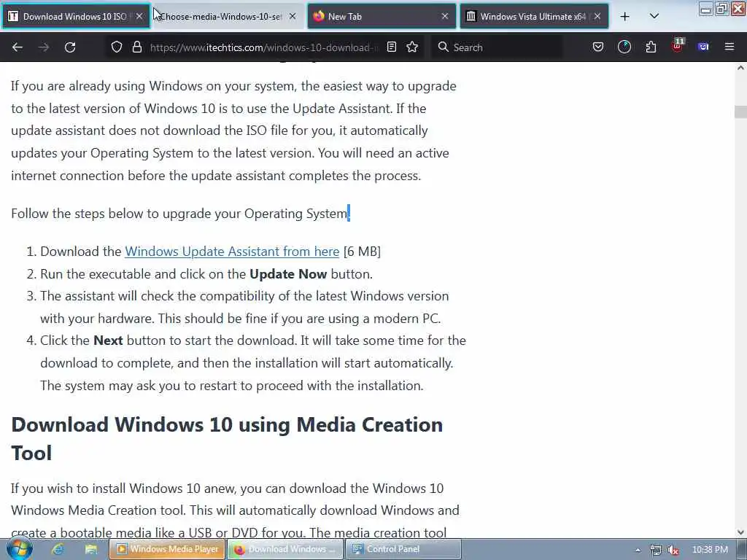Click the forward navigation arrow
Viewport: 747px width, 560px height.
44,47
